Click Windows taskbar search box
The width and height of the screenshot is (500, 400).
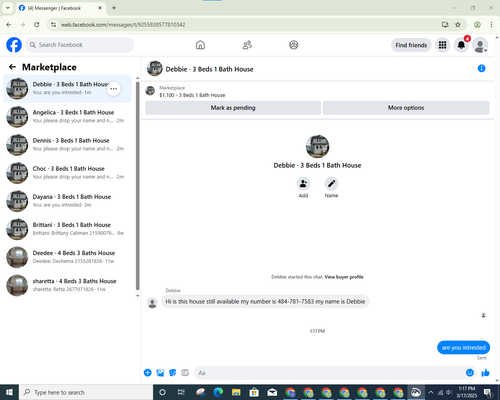(x=86, y=392)
